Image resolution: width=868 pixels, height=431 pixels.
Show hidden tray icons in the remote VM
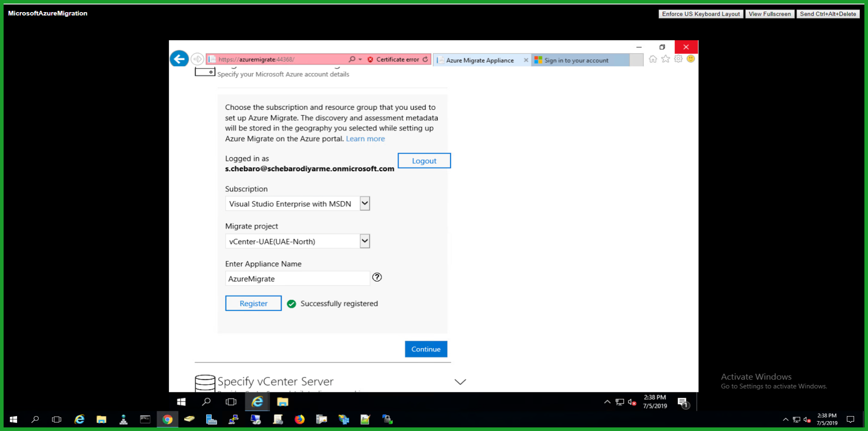click(607, 402)
